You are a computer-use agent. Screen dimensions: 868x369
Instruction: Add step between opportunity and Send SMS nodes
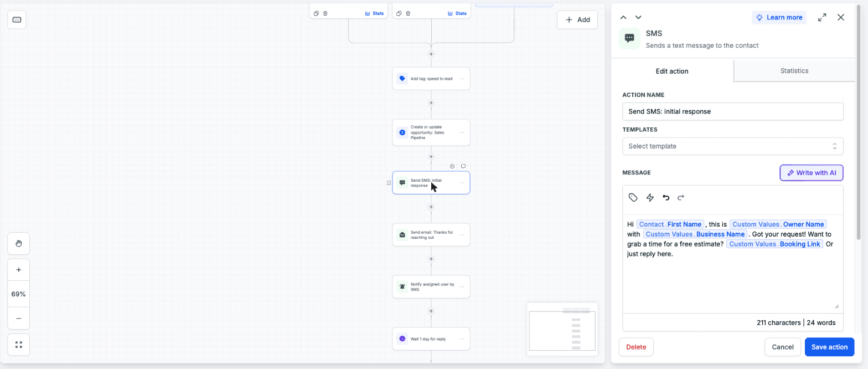[x=431, y=157]
